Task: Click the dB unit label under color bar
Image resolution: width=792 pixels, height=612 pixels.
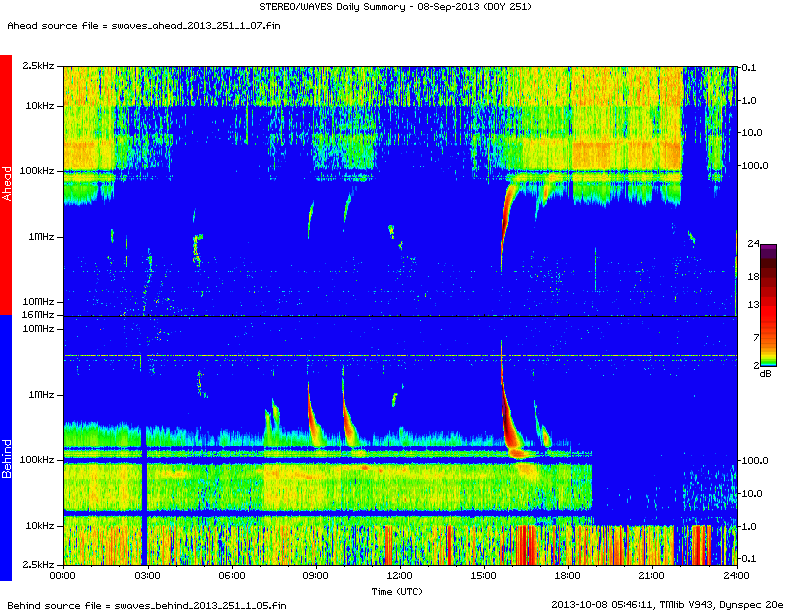Action: point(765,373)
